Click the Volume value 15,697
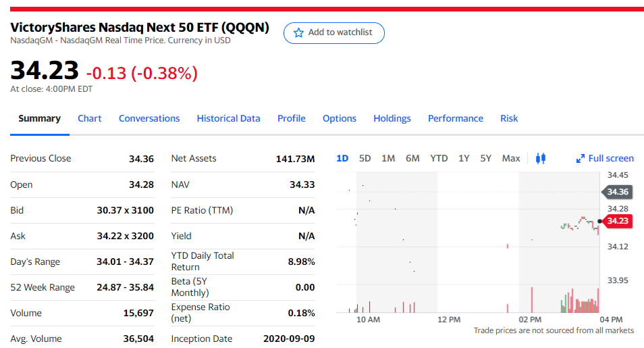The height and width of the screenshot is (348, 644). (x=138, y=313)
